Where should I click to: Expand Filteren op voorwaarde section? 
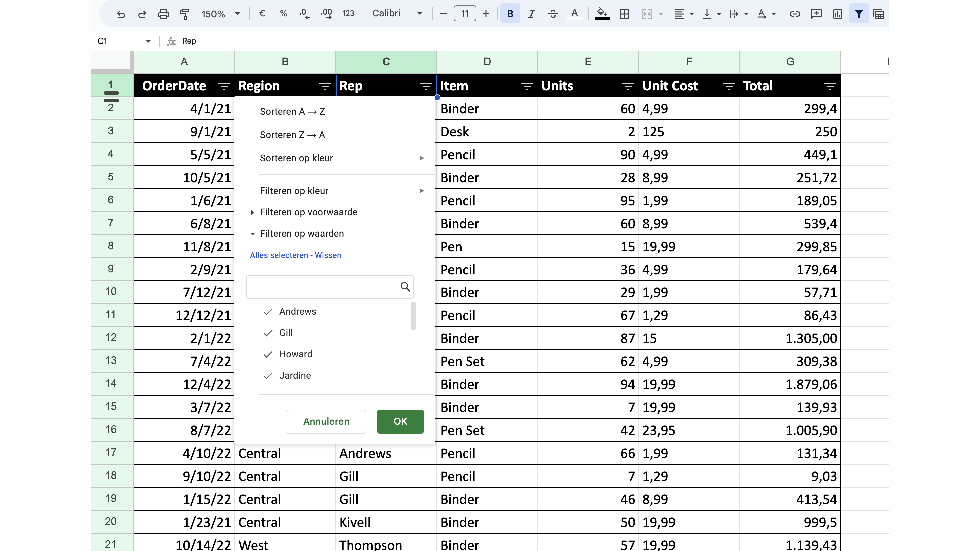pos(308,212)
